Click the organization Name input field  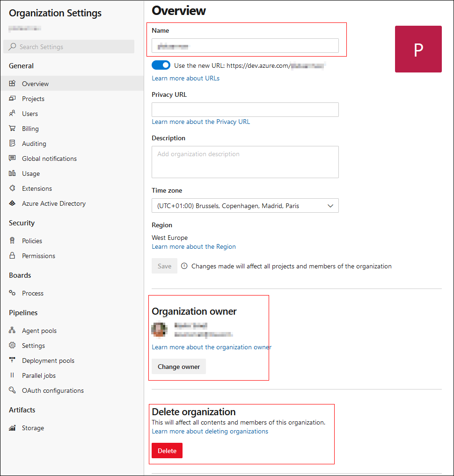coord(245,45)
